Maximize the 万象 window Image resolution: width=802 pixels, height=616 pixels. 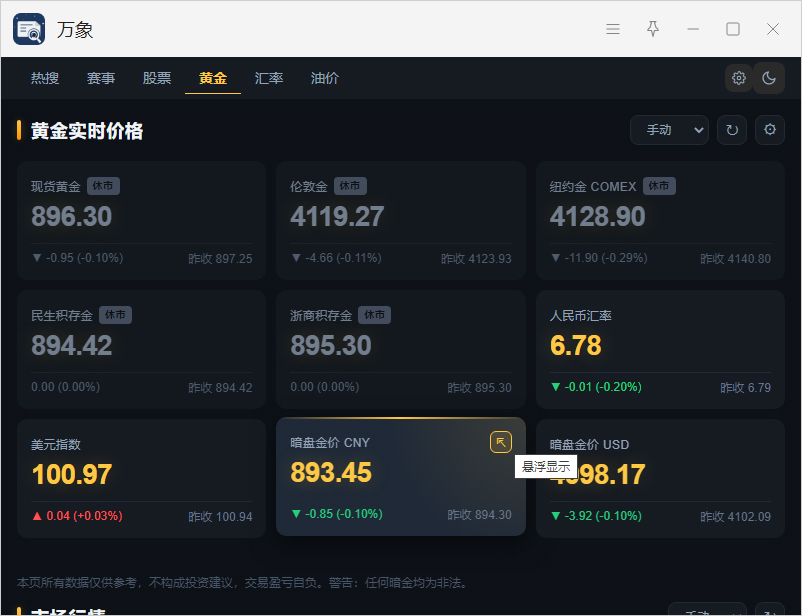tap(733, 29)
